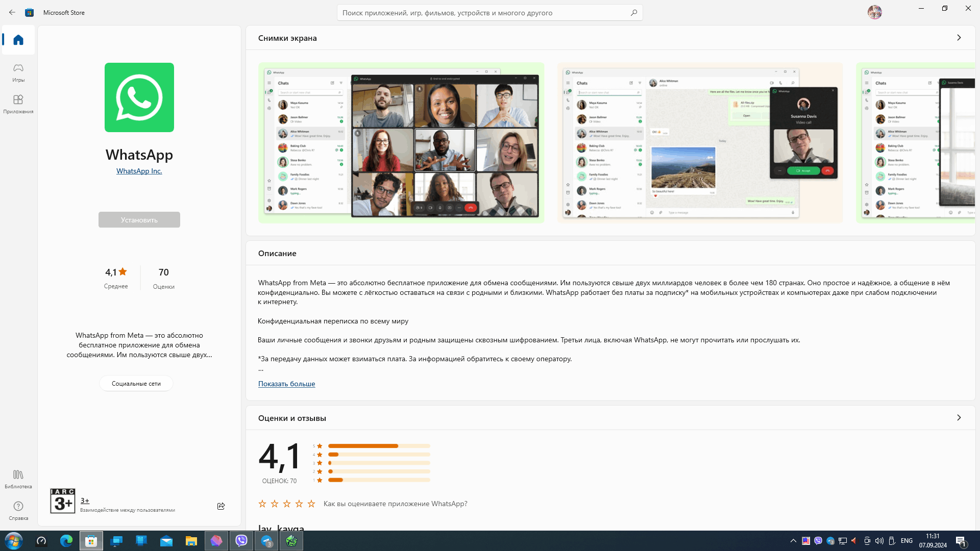Viewport: 980px width, 551px height.
Task: Open the video call screenshot thumbnail
Action: (401, 143)
